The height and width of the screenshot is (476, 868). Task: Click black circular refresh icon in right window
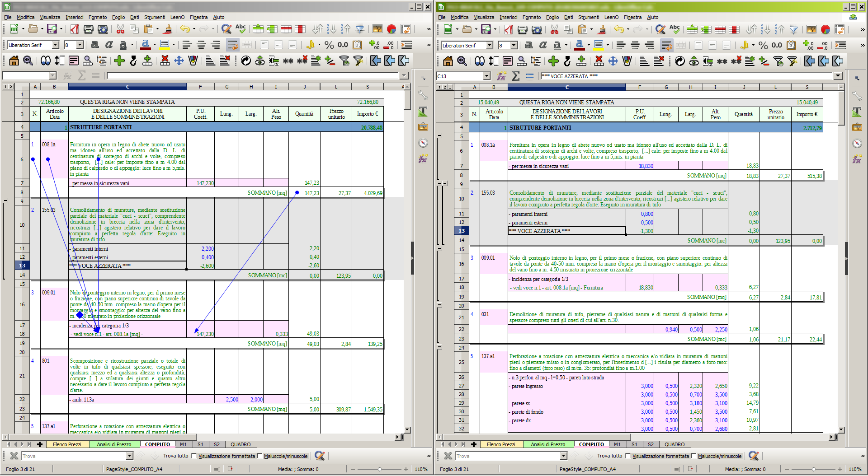click(680, 61)
